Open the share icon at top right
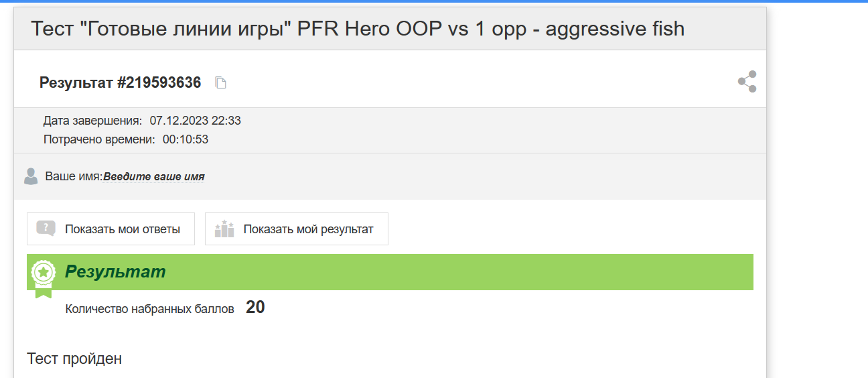The height and width of the screenshot is (378, 868). [x=747, y=82]
